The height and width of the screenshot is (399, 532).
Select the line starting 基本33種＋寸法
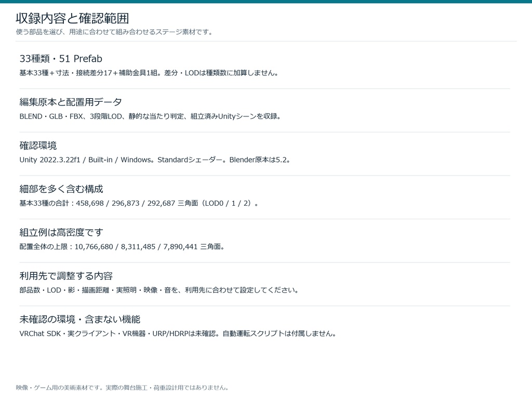tap(149, 73)
